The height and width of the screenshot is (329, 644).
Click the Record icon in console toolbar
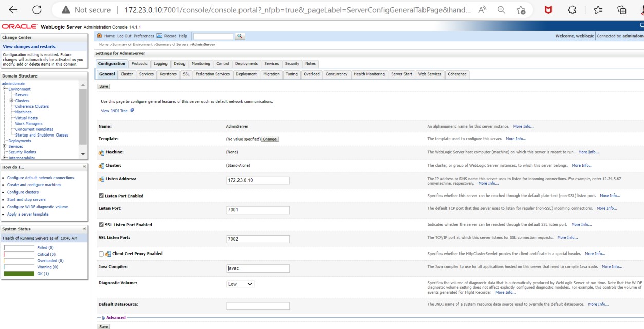(159, 36)
